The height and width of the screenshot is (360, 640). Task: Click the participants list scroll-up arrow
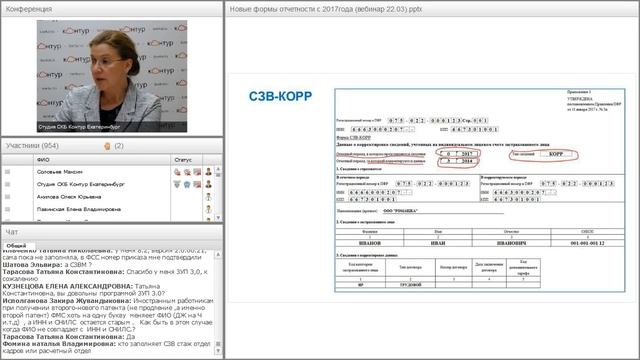click(x=218, y=169)
